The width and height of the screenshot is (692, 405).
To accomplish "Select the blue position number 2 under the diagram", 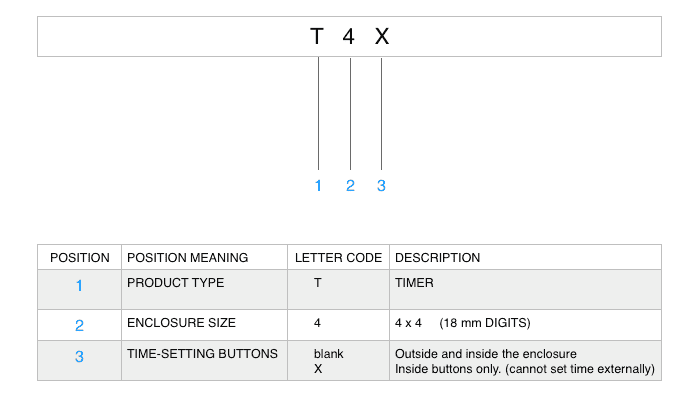I will coord(350,186).
